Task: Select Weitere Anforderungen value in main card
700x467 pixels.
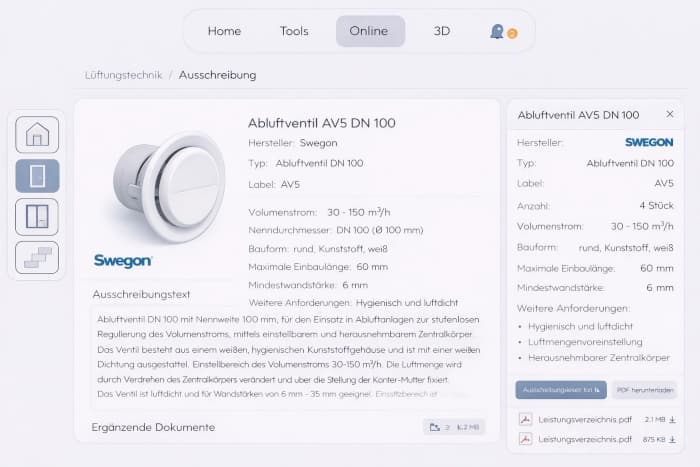Action: point(407,303)
